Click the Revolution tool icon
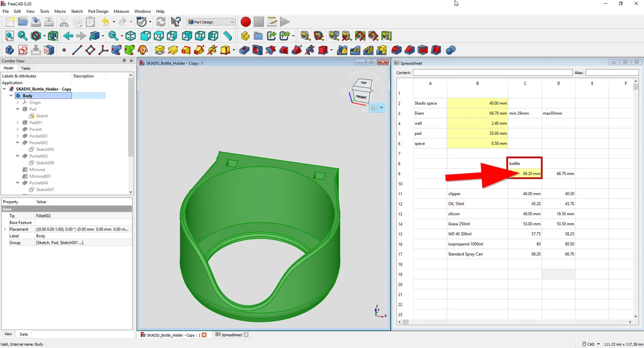644x348 pixels. click(173, 50)
